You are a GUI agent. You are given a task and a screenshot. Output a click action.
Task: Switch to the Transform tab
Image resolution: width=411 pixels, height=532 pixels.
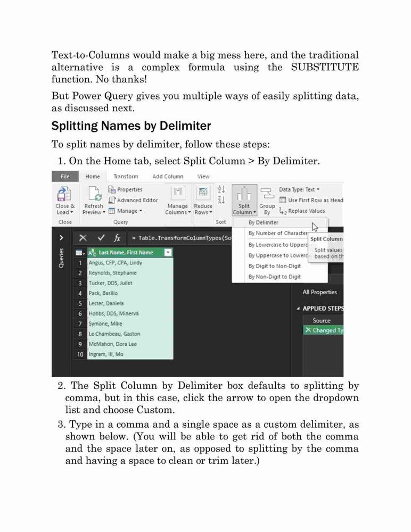(126, 177)
